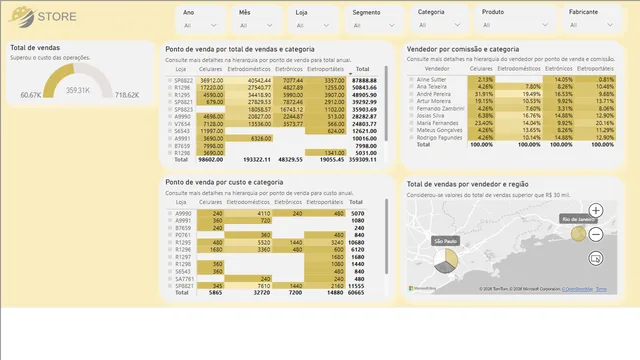The height and width of the screenshot is (360, 640).
Task: Click the STORE logo icon
Action: [x=22, y=17]
